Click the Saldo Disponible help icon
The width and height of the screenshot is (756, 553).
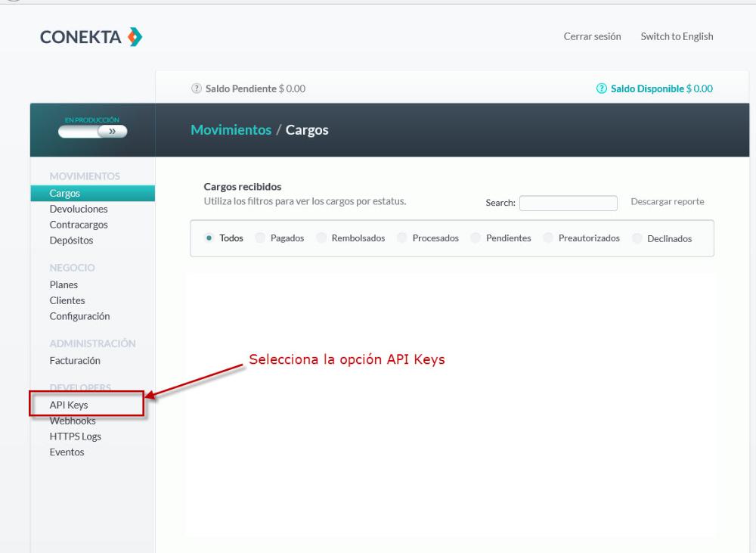(601, 89)
